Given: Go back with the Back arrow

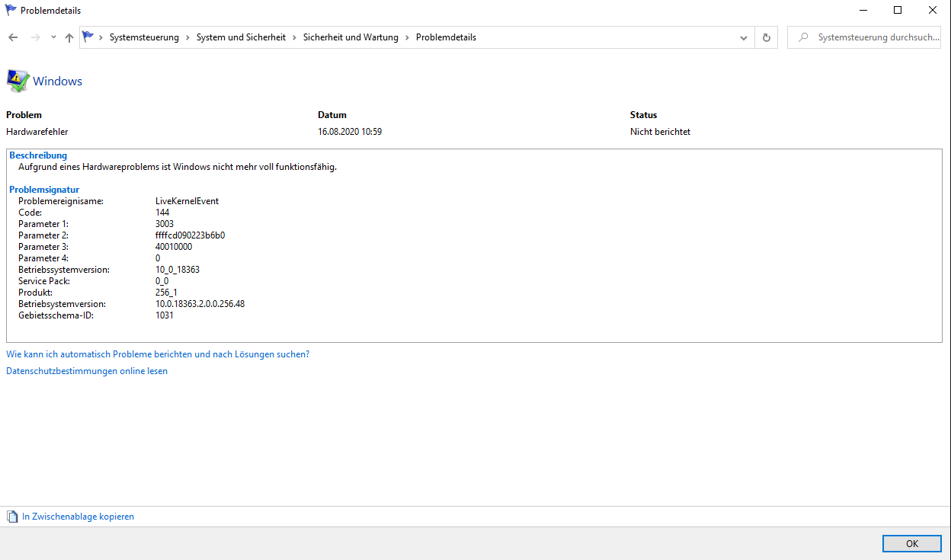Looking at the screenshot, I should pyautogui.click(x=13, y=37).
